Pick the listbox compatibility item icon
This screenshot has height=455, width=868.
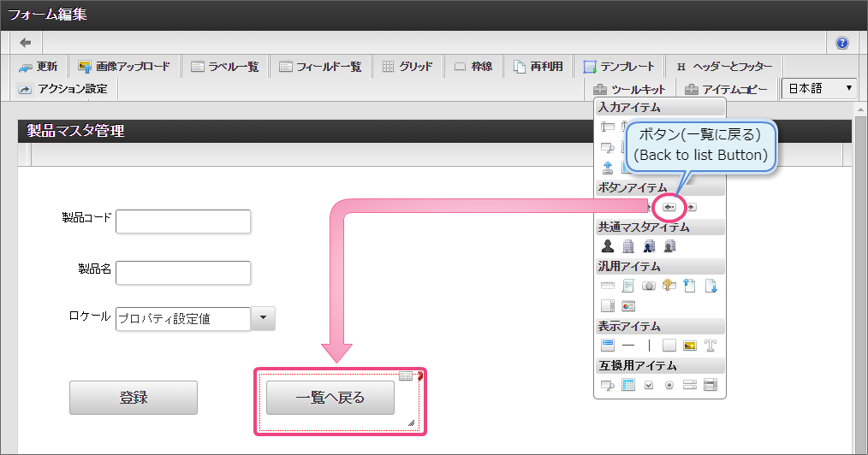tap(710, 385)
